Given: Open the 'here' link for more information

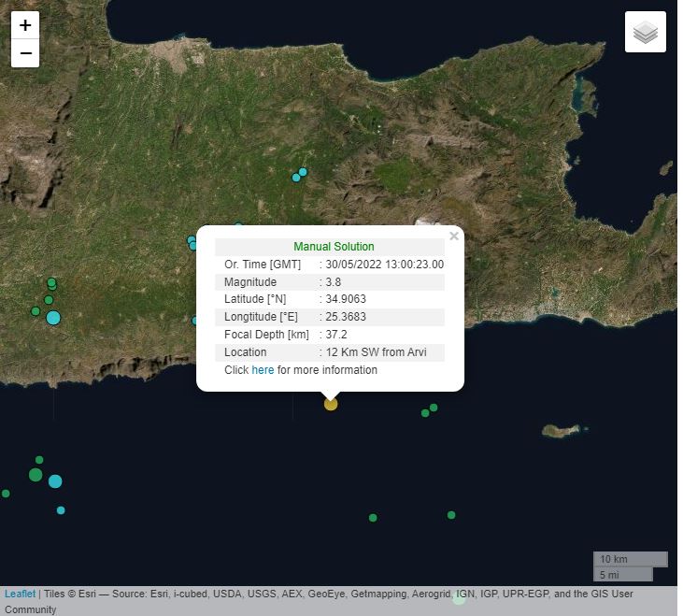Looking at the screenshot, I should coord(263,370).
